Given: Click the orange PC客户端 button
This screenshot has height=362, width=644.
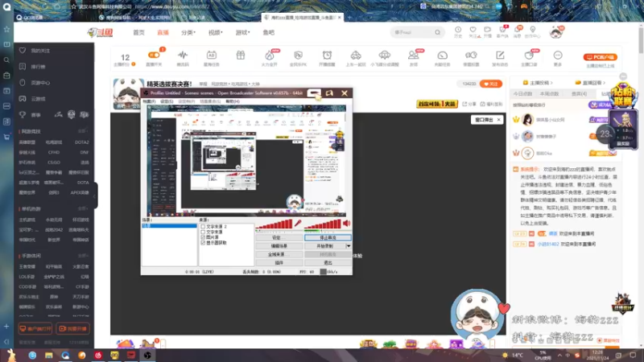Looking at the screenshot, I should pyautogui.click(x=601, y=57).
